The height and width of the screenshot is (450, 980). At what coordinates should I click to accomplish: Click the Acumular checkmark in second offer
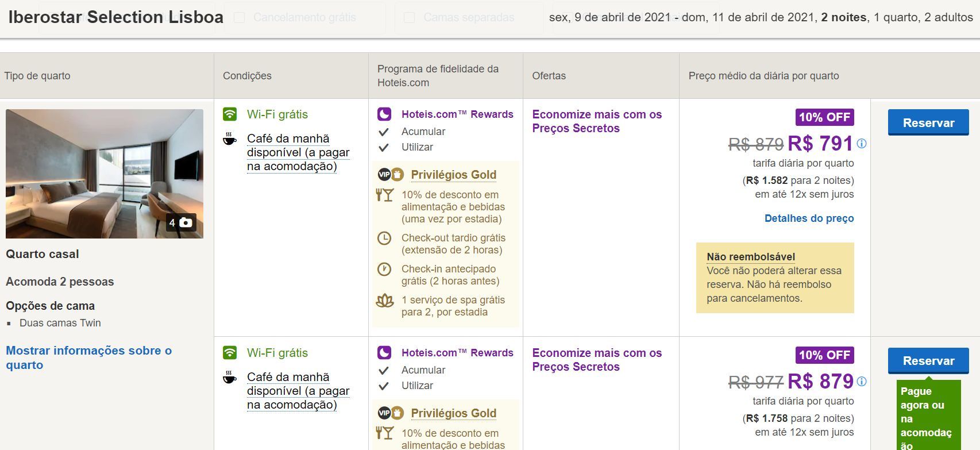click(384, 370)
